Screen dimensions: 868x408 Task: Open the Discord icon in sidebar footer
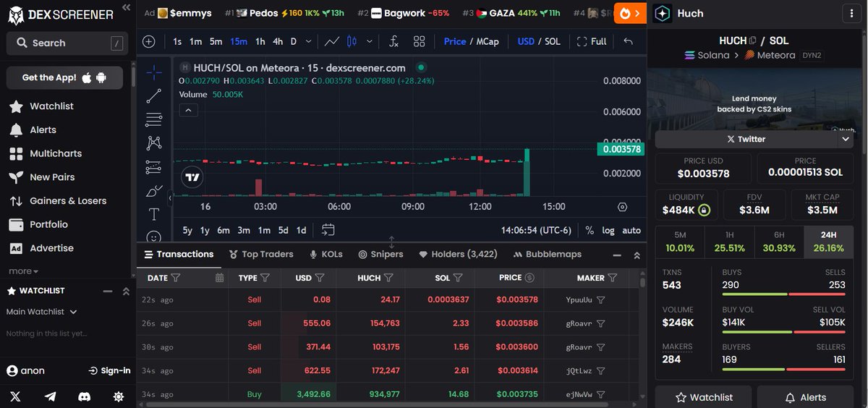[x=84, y=396]
